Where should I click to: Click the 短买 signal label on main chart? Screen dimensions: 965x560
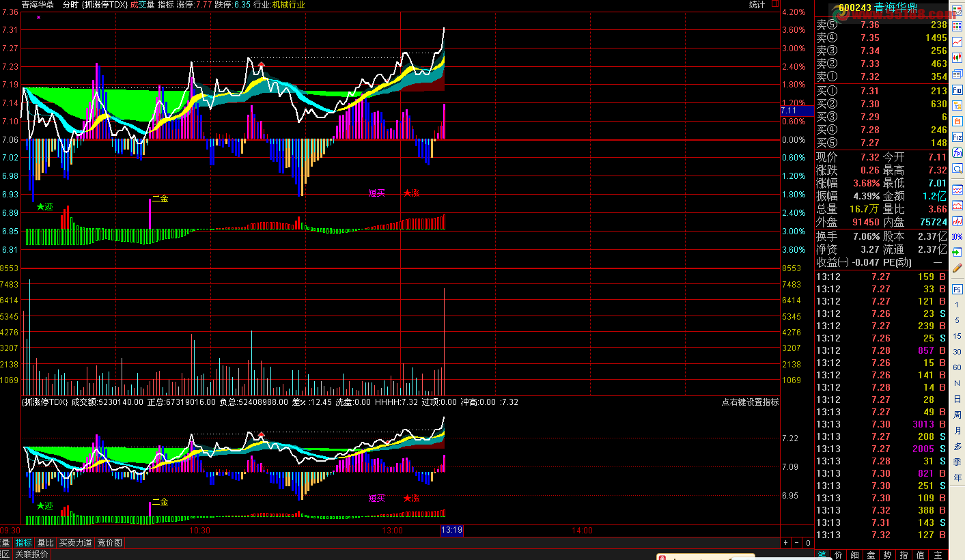377,193
